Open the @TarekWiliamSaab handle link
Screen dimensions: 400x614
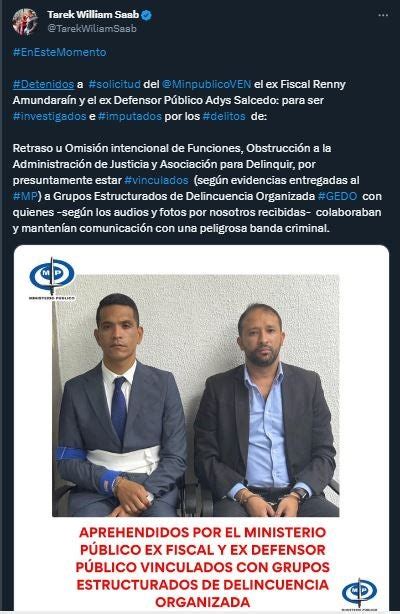[x=92, y=28]
